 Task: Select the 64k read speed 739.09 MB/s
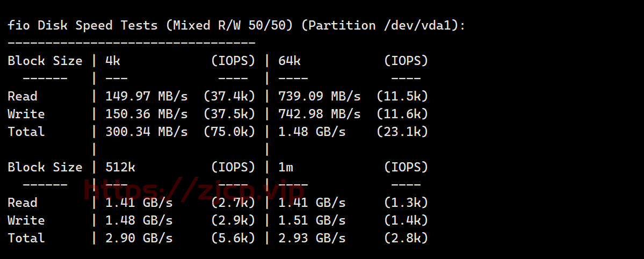(320, 97)
